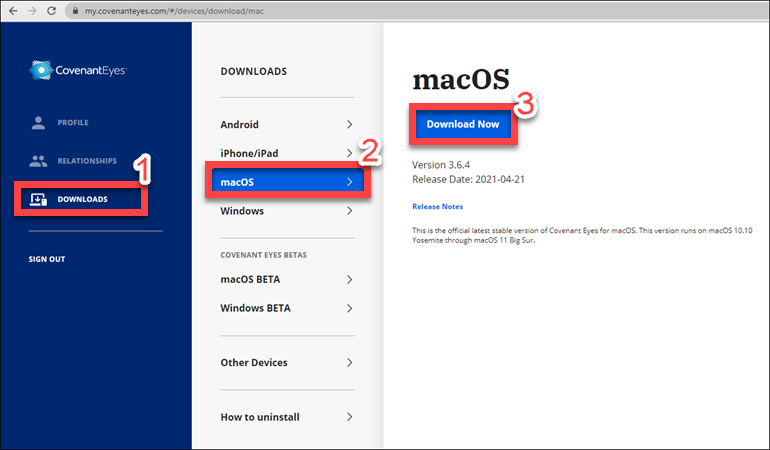Open the Release Notes link

[438, 206]
